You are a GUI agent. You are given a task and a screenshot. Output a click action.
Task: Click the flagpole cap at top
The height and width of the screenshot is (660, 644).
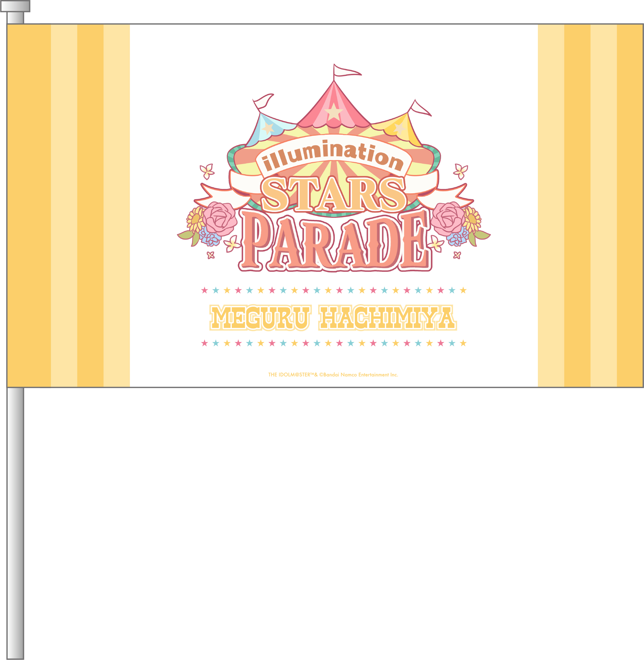pos(15,6)
